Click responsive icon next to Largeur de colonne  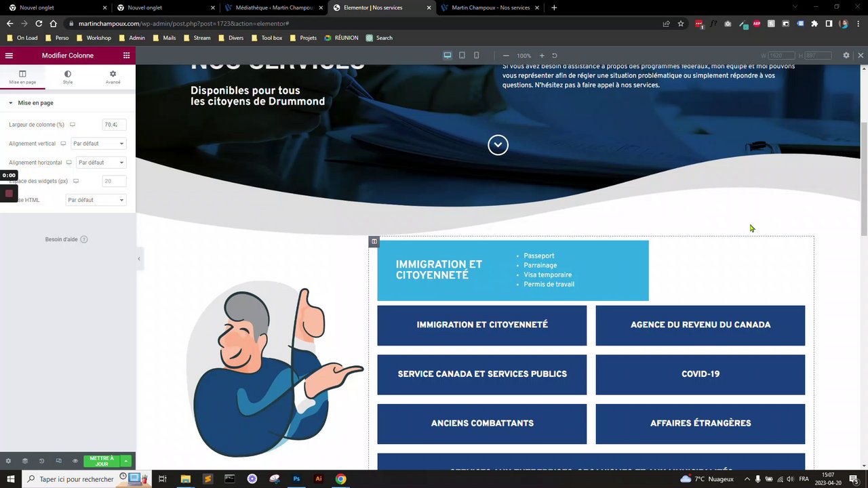coord(73,125)
